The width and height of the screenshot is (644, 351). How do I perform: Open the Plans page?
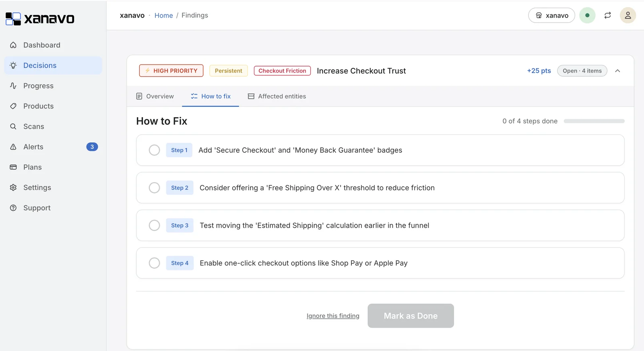[53, 167]
